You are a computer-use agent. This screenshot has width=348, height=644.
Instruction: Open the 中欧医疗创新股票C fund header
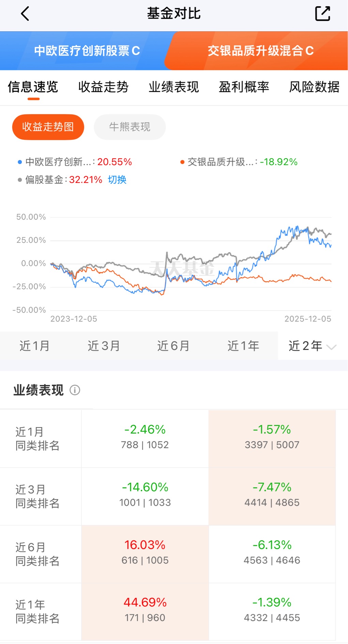pos(87,51)
